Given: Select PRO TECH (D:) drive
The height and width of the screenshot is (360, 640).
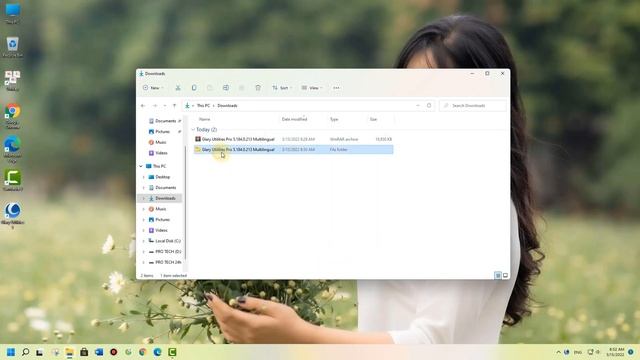Looking at the screenshot, I should point(164,252).
